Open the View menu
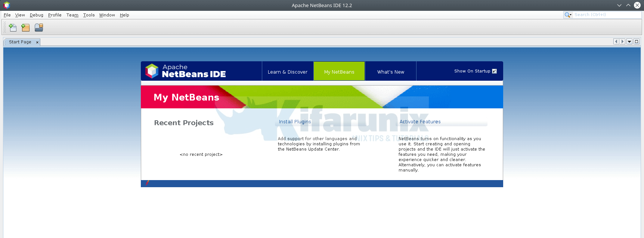The image size is (644, 238). click(x=20, y=15)
